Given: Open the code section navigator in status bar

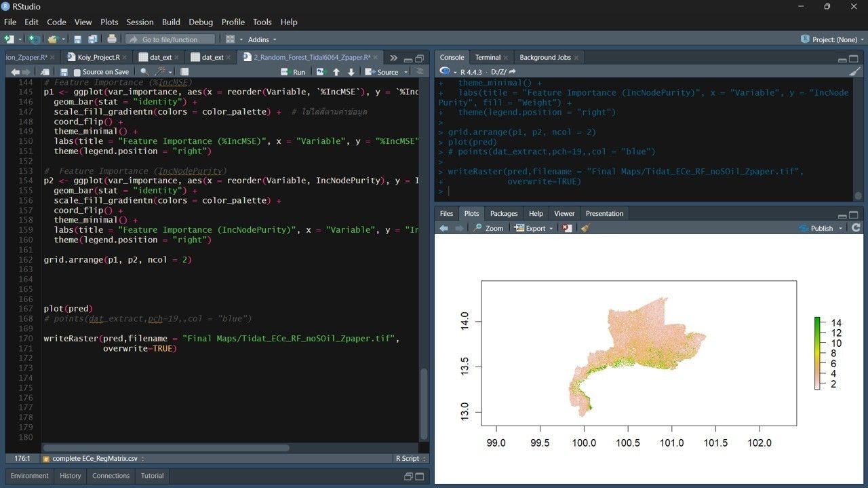Looking at the screenshot, I should pos(96,458).
